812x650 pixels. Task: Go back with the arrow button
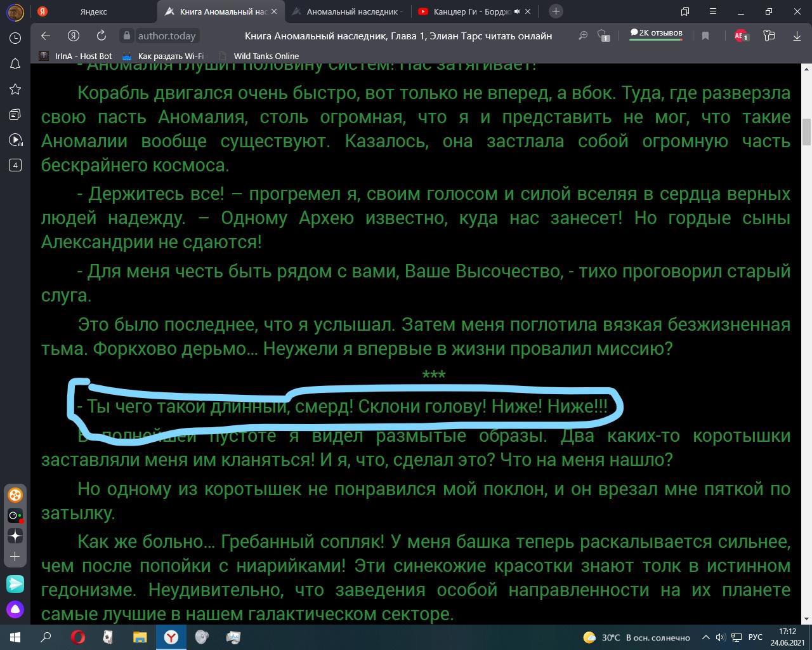click(45, 36)
